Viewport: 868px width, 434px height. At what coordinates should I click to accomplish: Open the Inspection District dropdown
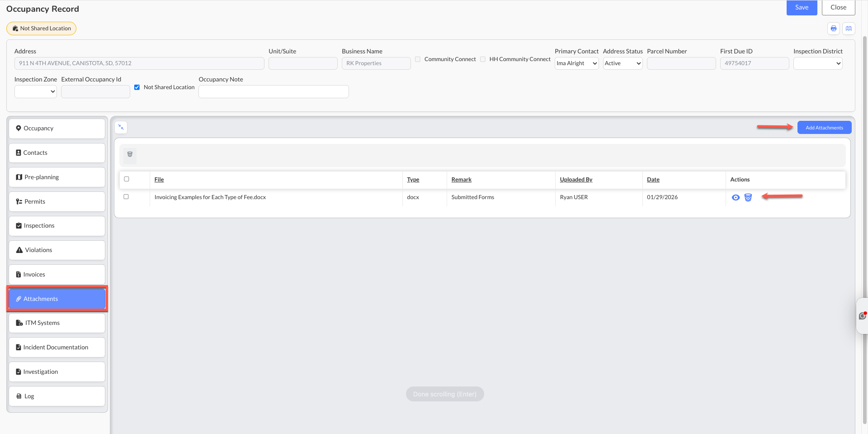pos(818,63)
